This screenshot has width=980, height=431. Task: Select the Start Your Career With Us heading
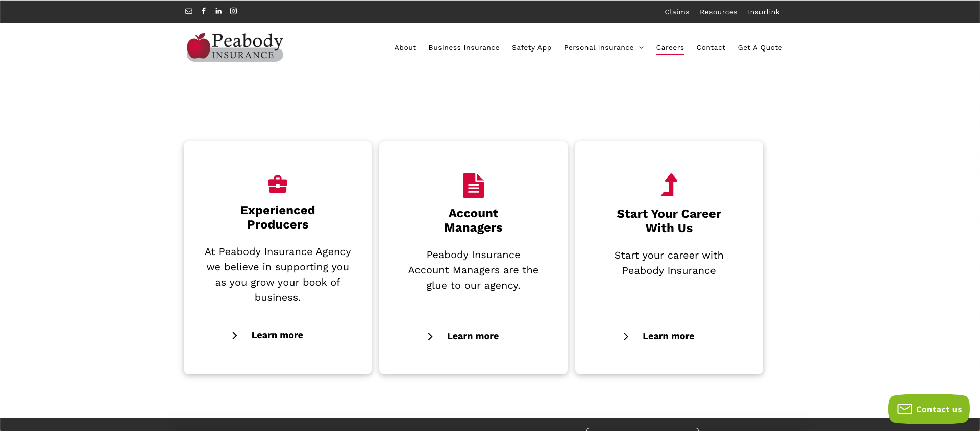coord(669,221)
